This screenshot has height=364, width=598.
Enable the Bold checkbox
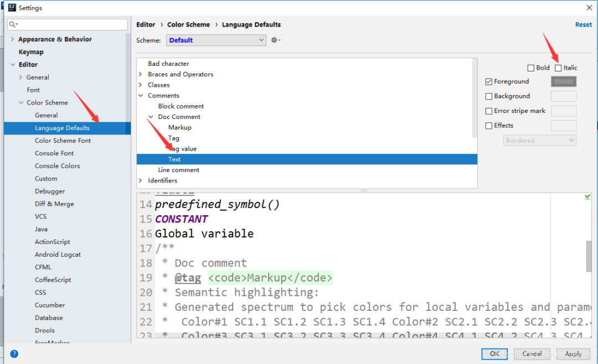(530, 67)
